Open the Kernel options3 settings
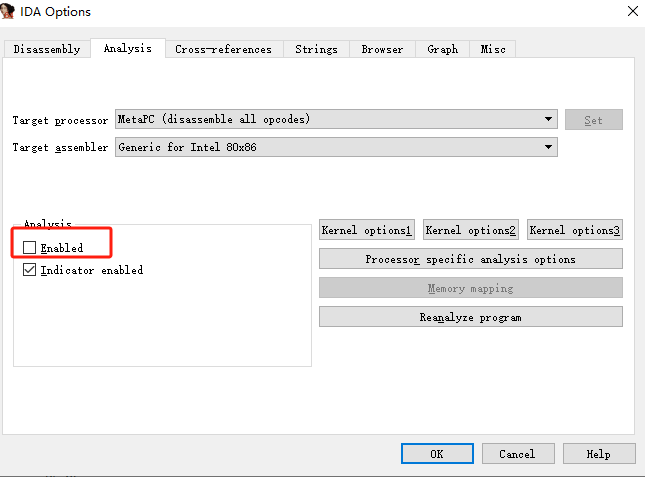The image size is (645, 477). click(575, 230)
